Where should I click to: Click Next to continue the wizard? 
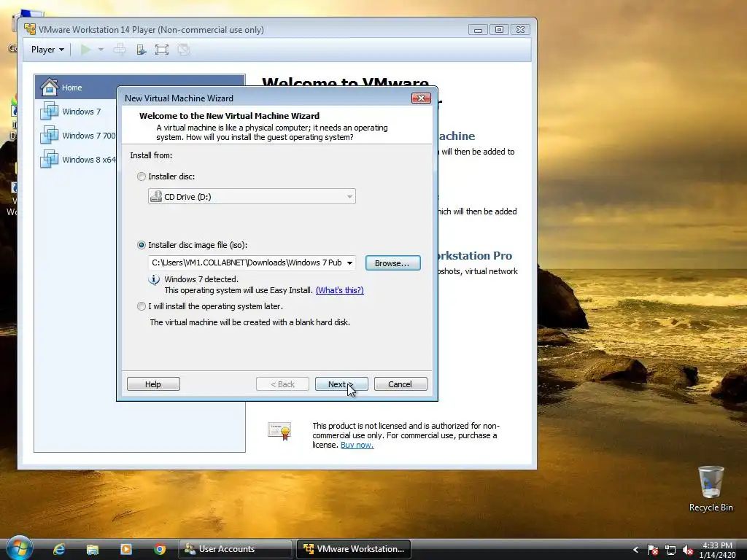point(341,384)
